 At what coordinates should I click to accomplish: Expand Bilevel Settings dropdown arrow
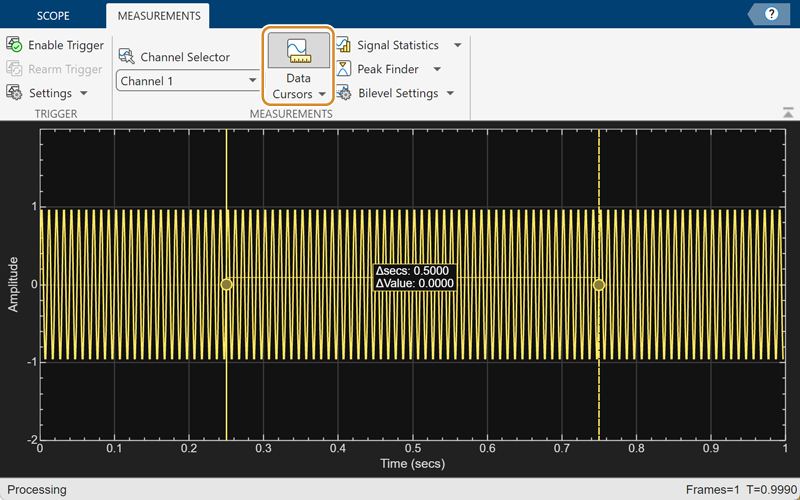click(x=450, y=93)
